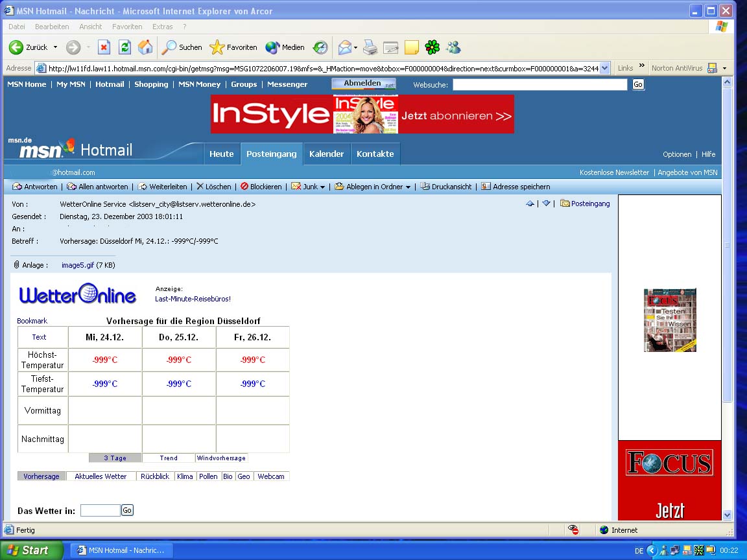The width and height of the screenshot is (747, 560).
Task: Click the page vertical scrollbar down arrow
Action: tap(727, 515)
